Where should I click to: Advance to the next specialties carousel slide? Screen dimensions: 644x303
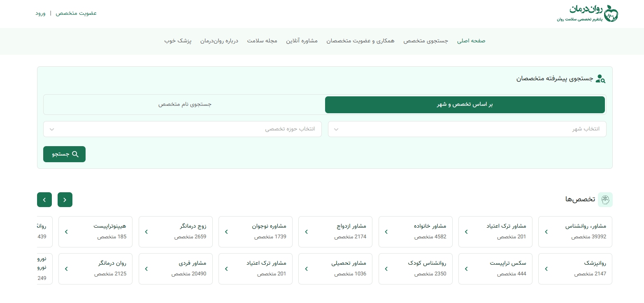44,200
